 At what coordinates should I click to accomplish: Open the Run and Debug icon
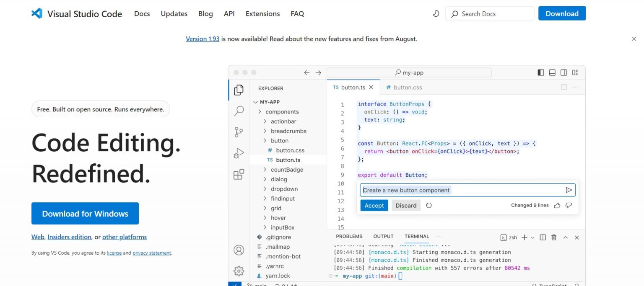239,154
